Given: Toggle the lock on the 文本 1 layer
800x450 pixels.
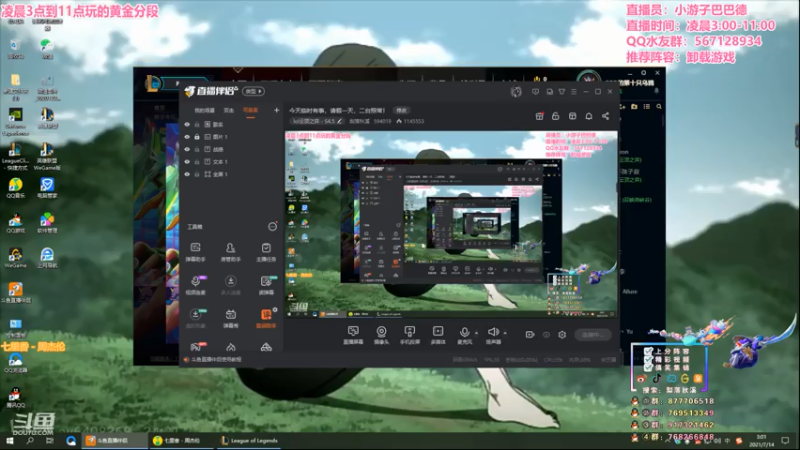Looking at the screenshot, I should [x=197, y=162].
